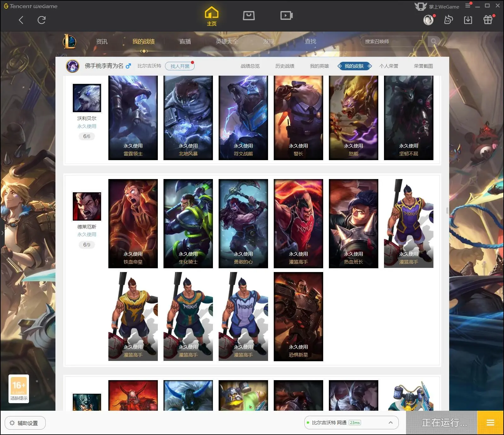Open the user avatar in top bar
This screenshot has width=504, height=435.
coord(428,20)
